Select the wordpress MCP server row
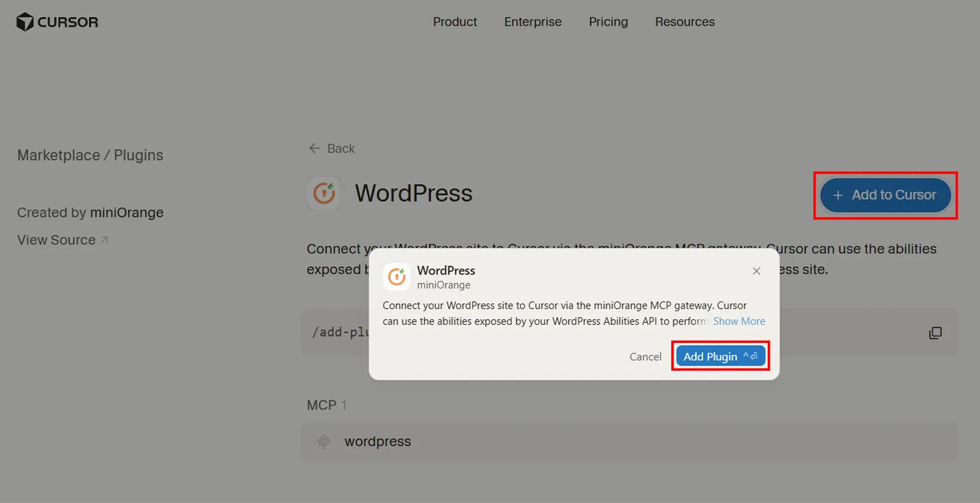 tap(629, 441)
